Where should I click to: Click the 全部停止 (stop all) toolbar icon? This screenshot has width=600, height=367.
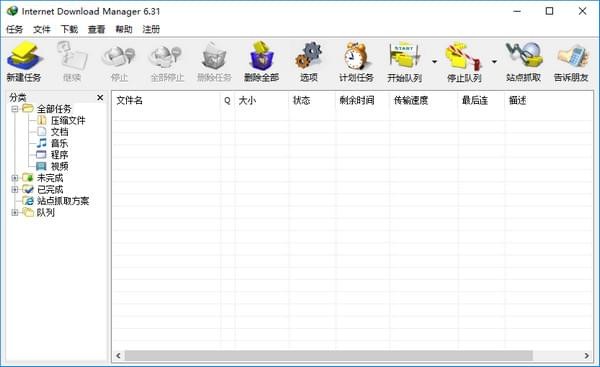[x=166, y=57]
